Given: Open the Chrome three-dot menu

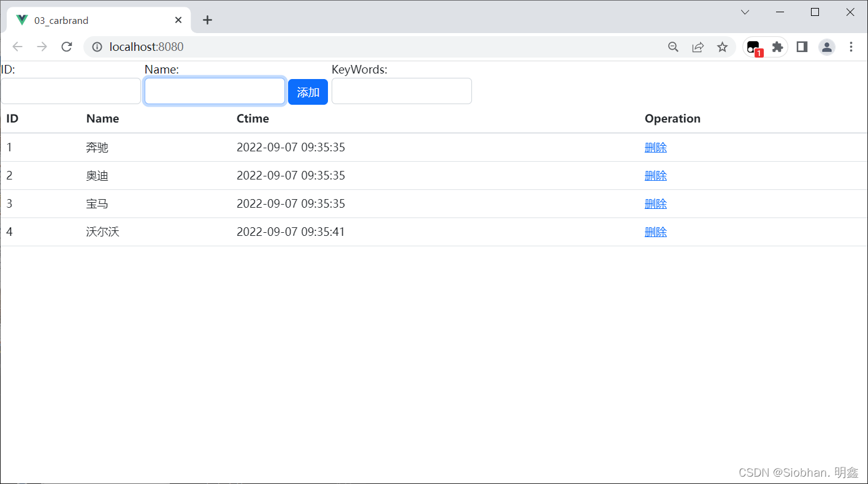Looking at the screenshot, I should pyautogui.click(x=851, y=47).
